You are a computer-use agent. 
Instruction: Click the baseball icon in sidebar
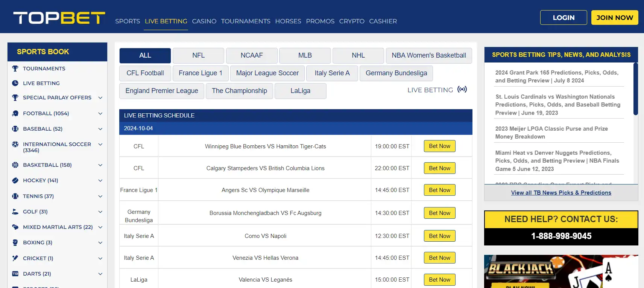coord(15,129)
